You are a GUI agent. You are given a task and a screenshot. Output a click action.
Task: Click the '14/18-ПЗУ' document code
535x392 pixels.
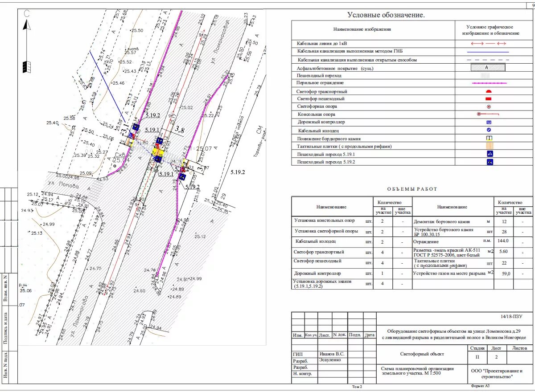point(511,317)
